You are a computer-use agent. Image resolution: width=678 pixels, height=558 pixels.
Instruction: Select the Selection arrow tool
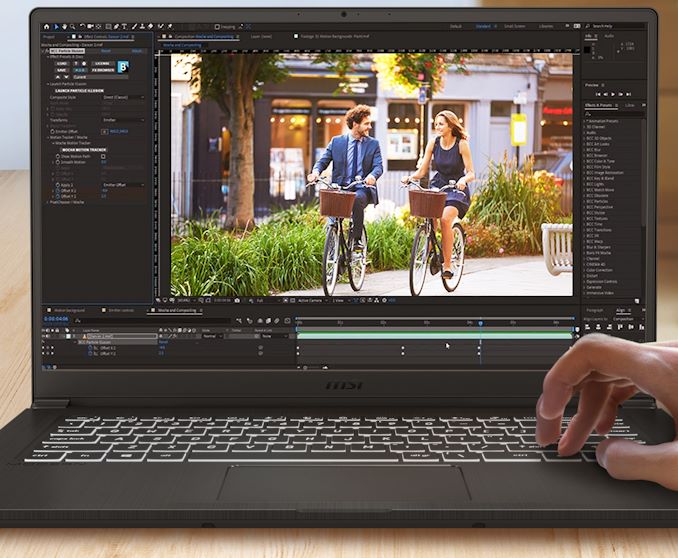click(57, 26)
